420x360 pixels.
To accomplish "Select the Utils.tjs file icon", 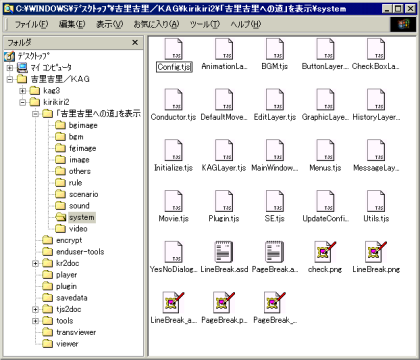I will click(376, 201).
